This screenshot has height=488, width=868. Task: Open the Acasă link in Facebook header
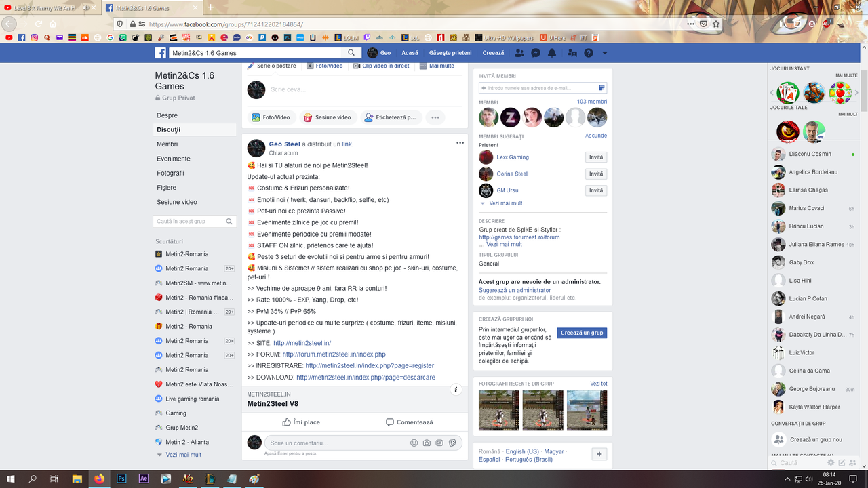410,53
